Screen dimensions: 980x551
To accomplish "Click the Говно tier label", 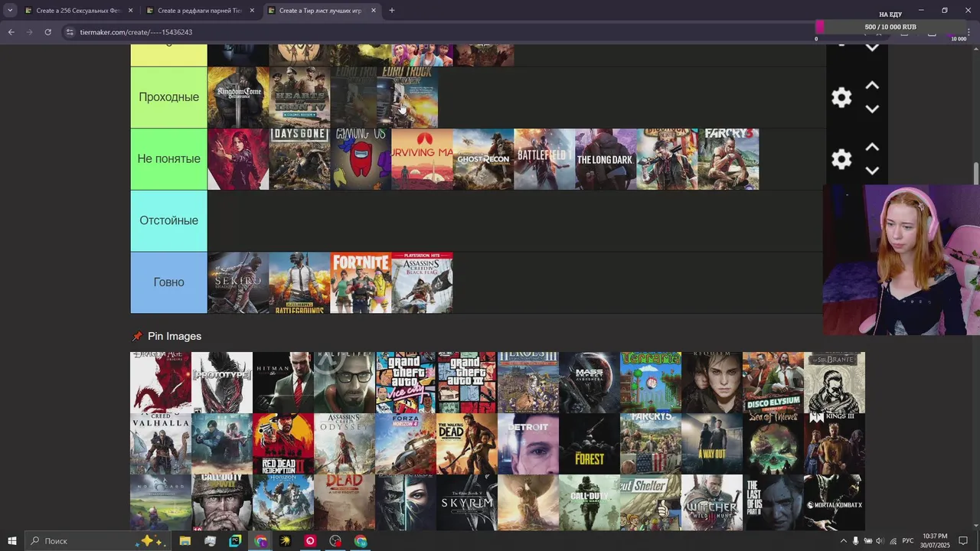I will pos(168,282).
